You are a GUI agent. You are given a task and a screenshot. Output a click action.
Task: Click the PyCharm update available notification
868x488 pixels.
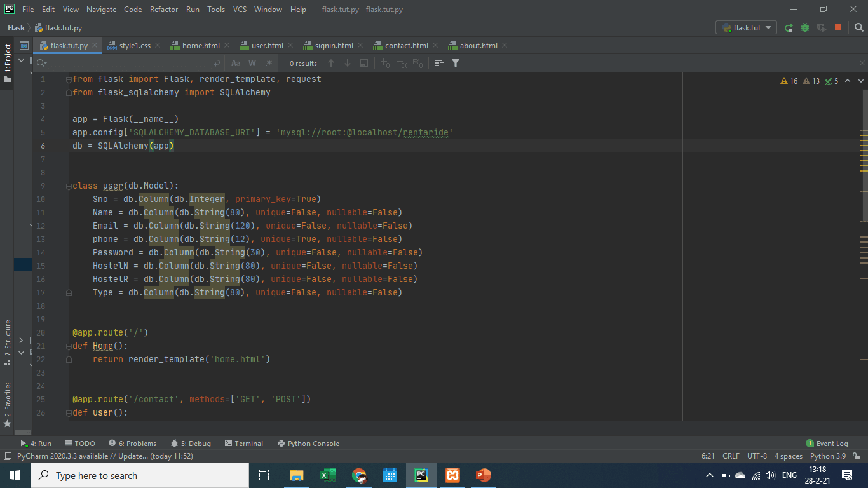(x=105, y=456)
